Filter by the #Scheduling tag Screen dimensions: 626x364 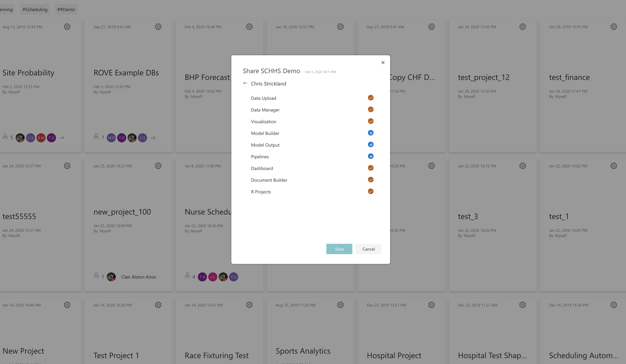coord(35,9)
